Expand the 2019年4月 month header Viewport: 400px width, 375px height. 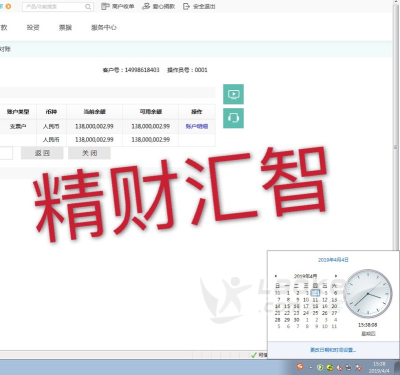pos(305,276)
